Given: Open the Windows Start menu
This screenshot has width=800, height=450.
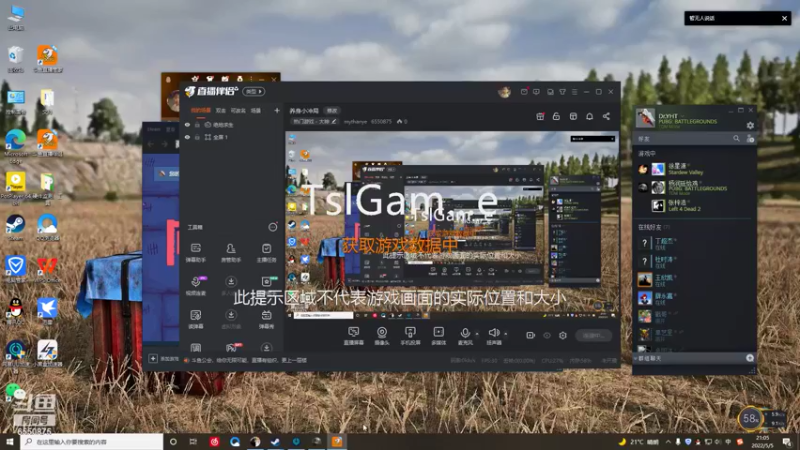Looking at the screenshot, I should (10, 442).
